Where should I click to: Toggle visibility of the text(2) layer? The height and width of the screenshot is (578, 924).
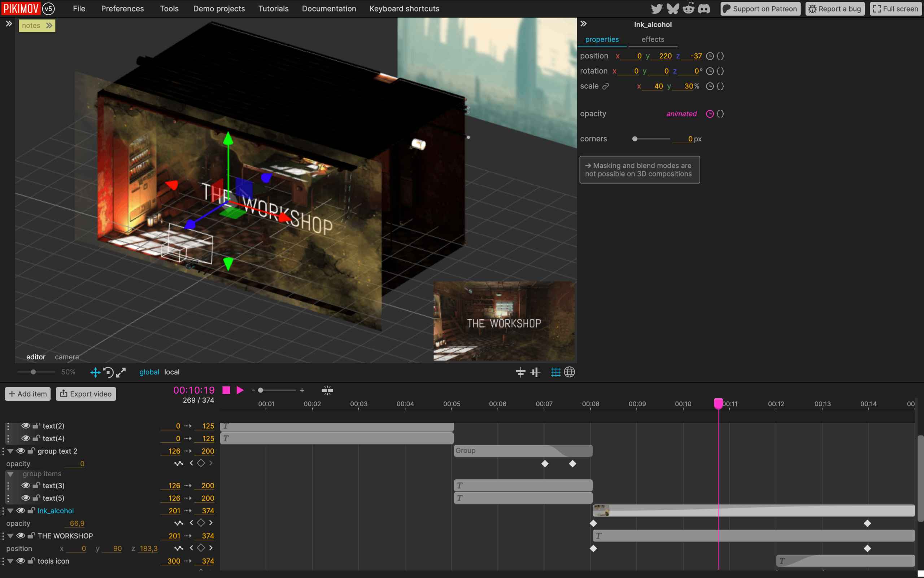[26, 425]
